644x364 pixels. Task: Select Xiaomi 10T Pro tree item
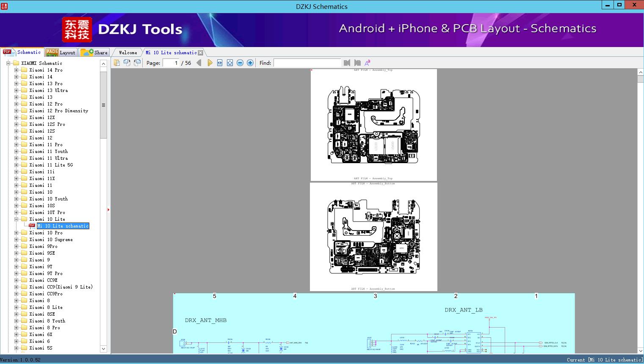tap(47, 212)
